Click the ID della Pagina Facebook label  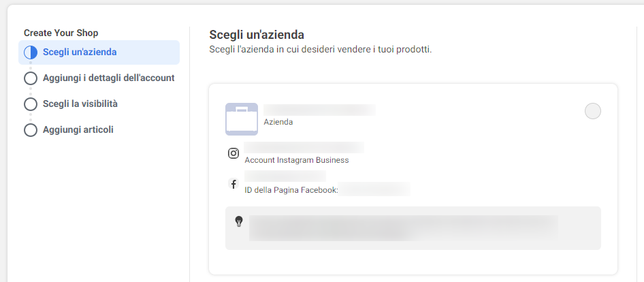tap(291, 190)
